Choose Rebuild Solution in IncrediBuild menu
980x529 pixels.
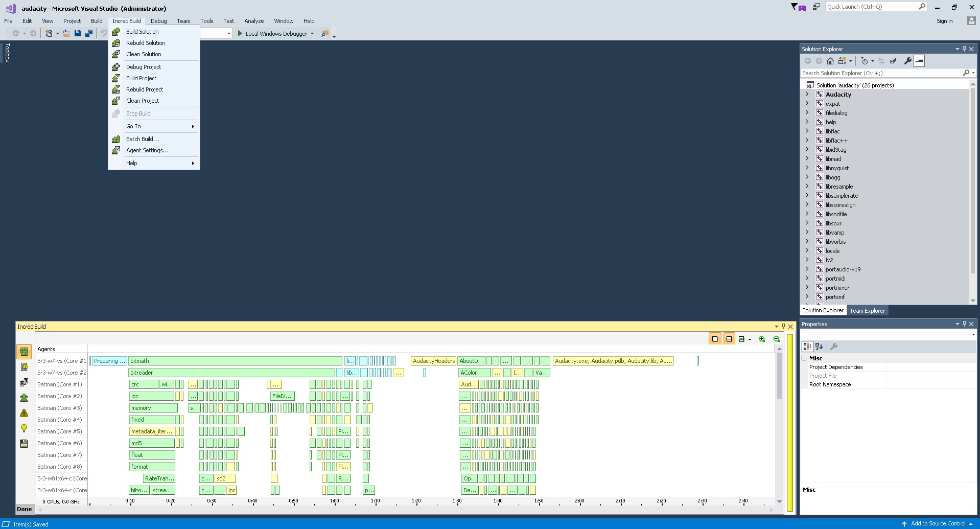tap(154, 43)
